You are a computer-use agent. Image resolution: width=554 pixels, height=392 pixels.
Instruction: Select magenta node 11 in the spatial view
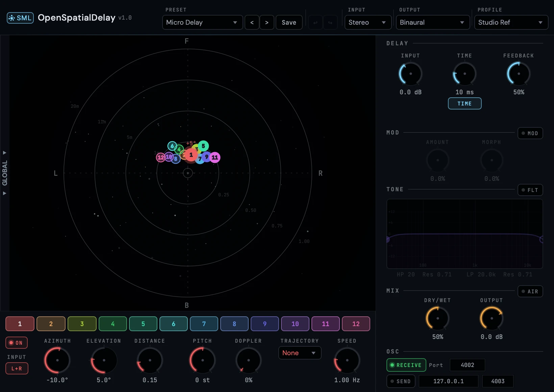pyautogui.click(x=215, y=157)
